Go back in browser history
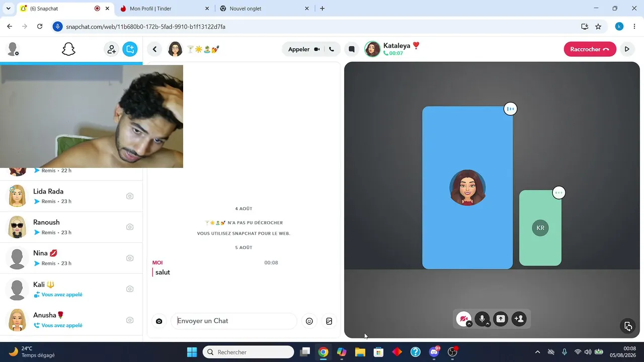The height and width of the screenshot is (362, 644). click(x=10, y=26)
